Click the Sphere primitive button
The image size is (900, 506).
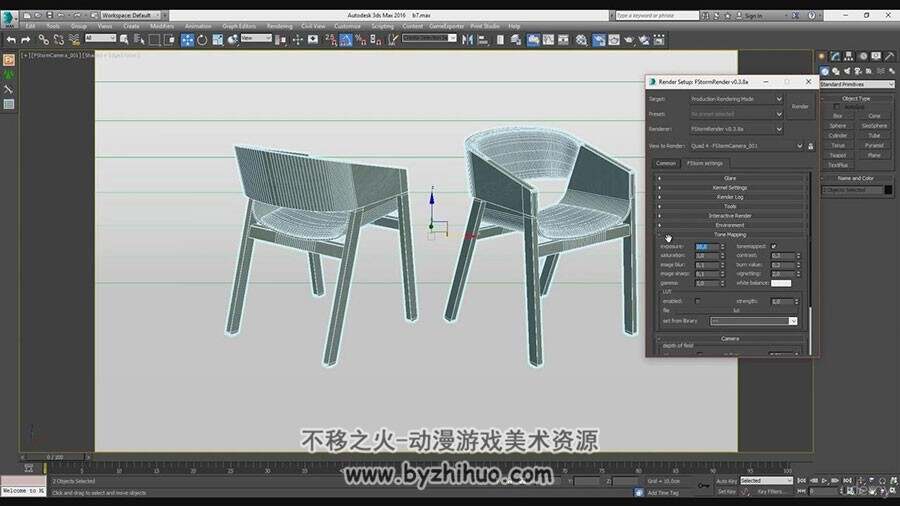(837, 126)
